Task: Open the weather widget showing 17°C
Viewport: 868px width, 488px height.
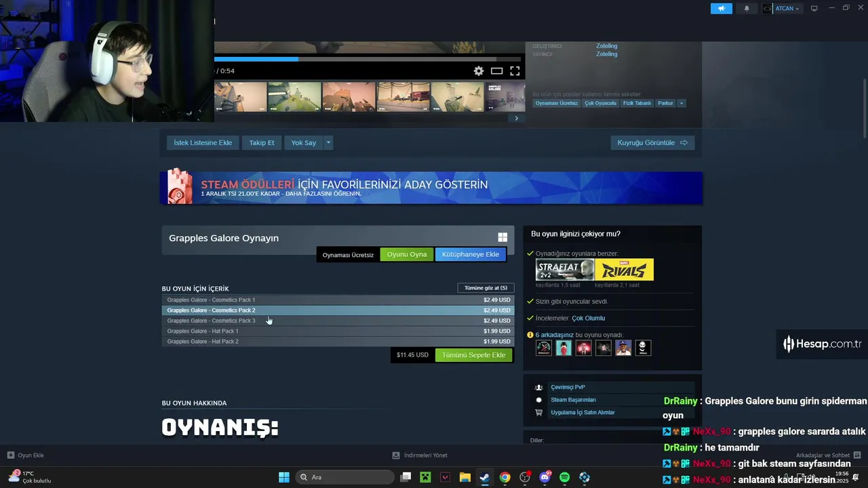Action: 29,476
